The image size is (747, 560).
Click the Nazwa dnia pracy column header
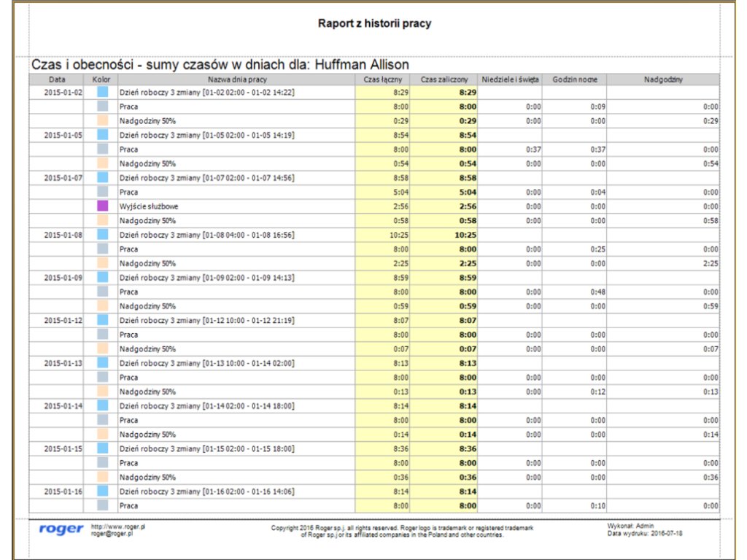(236, 79)
